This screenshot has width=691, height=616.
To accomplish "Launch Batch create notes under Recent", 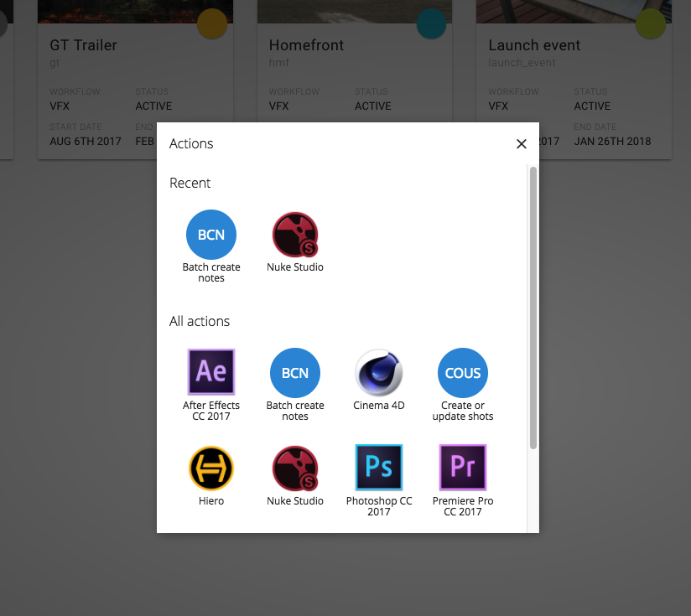I will (x=211, y=246).
